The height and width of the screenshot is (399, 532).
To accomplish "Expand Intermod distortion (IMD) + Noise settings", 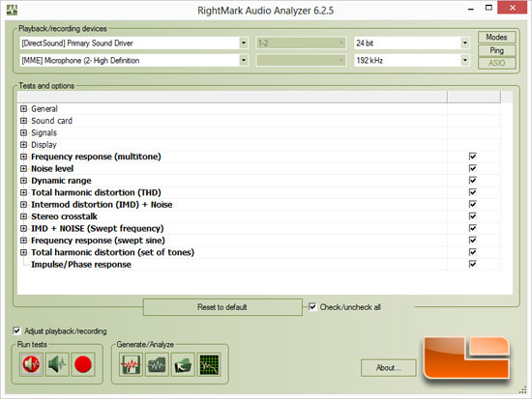I will coord(23,205).
